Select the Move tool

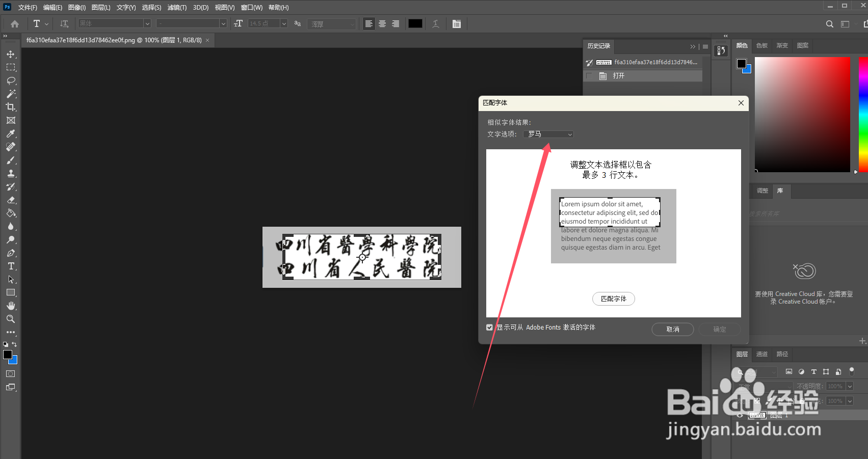point(11,54)
